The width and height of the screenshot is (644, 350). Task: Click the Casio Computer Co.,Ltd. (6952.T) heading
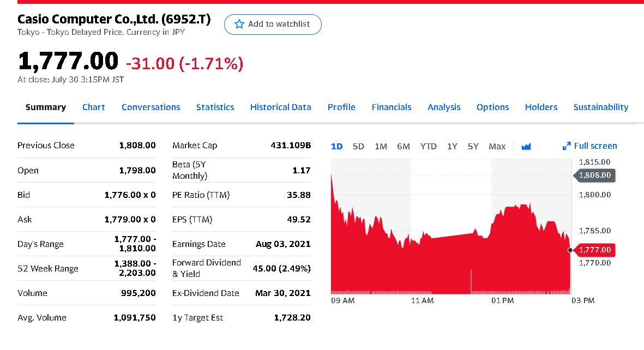click(x=114, y=19)
